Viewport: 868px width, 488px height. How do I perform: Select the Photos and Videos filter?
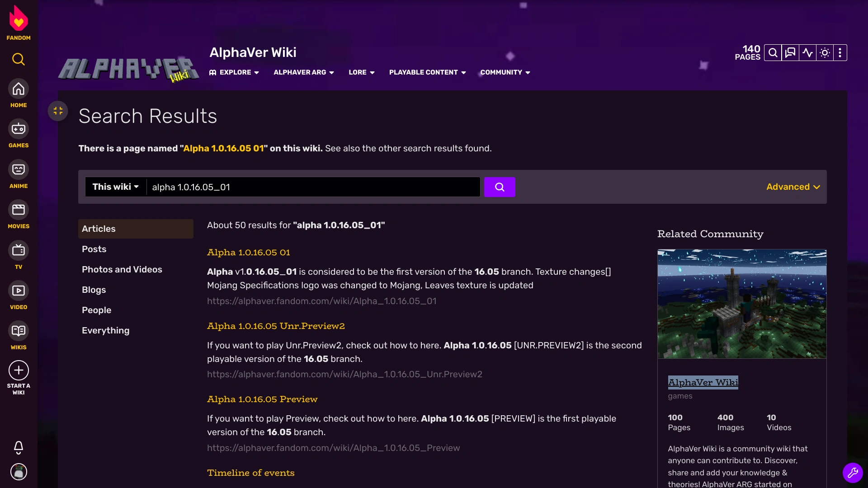click(x=122, y=269)
